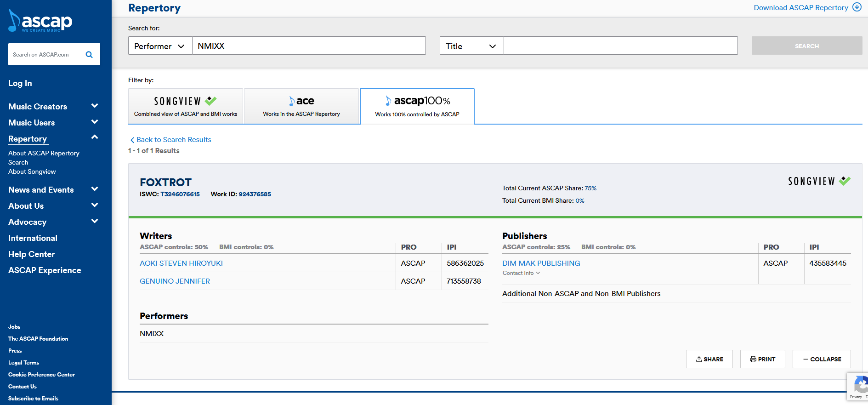Viewport: 868px width, 405px height.
Task: Click inside the Title search field
Action: (621, 46)
